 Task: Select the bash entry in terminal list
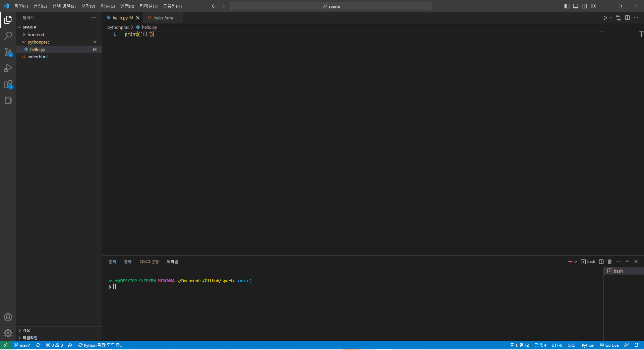point(624,271)
